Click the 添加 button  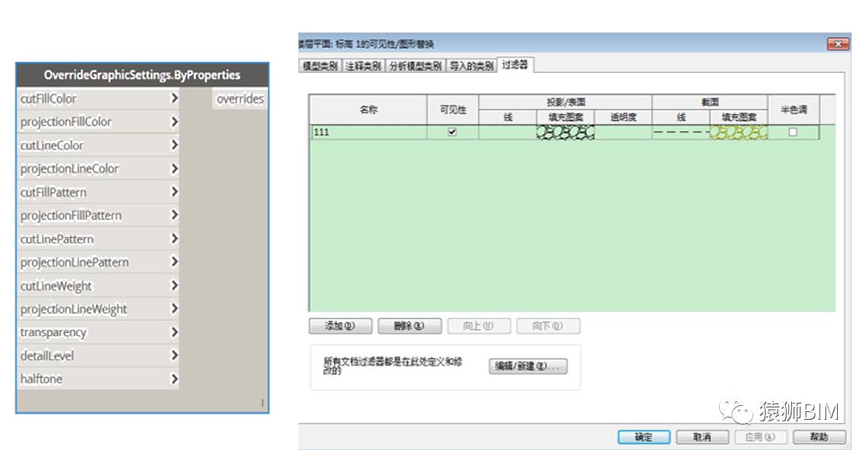pos(340,326)
